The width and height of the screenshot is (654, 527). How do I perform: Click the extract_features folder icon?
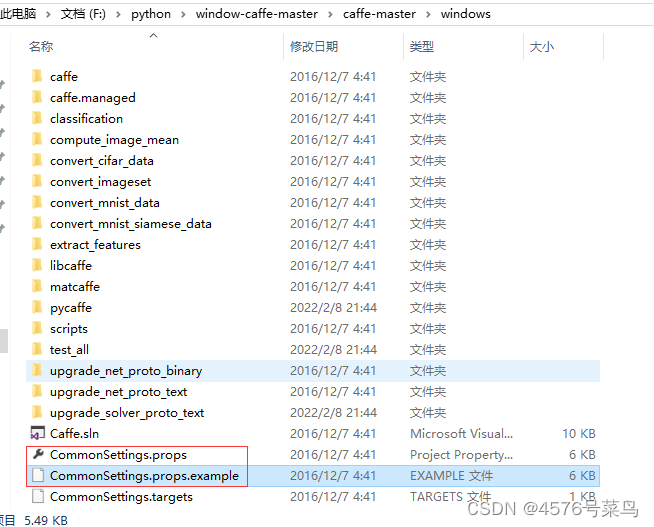[37, 244]
